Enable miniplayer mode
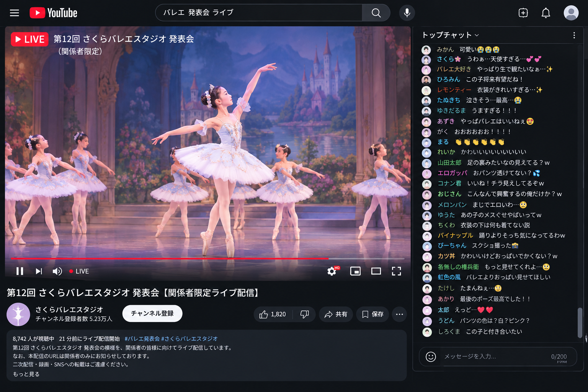The image size is (588, 392). (355, 271)
